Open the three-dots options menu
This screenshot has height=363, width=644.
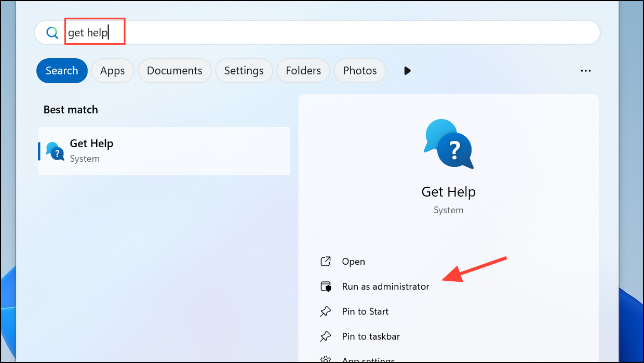586,71
